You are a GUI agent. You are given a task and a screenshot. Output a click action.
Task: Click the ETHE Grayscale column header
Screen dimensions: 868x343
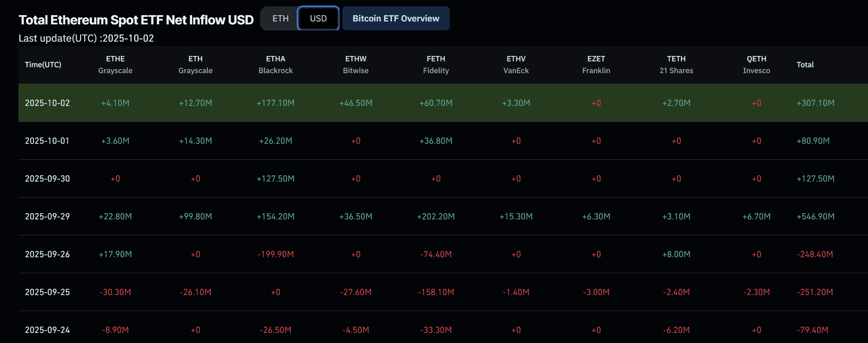pyautogui.click(x=115, y=65)
